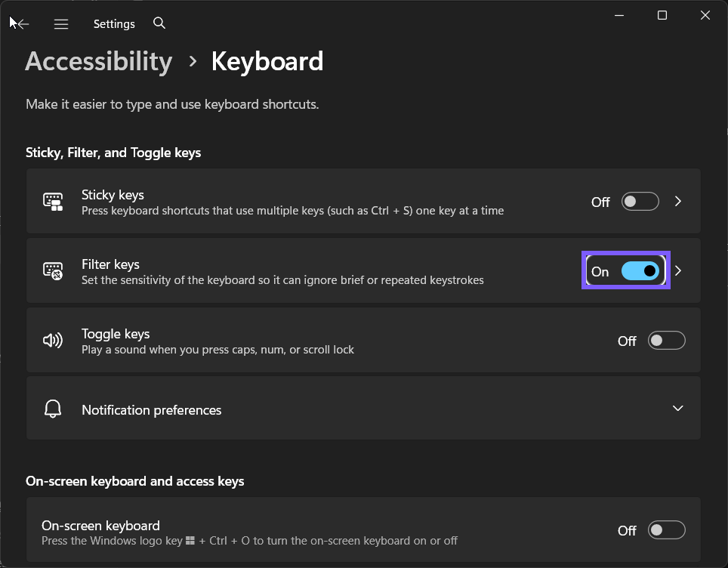The image size is (728, 568).
Task: Click 'Press keyboard shortcuts that use multiple keys' text
Action: tap(292, 211)
